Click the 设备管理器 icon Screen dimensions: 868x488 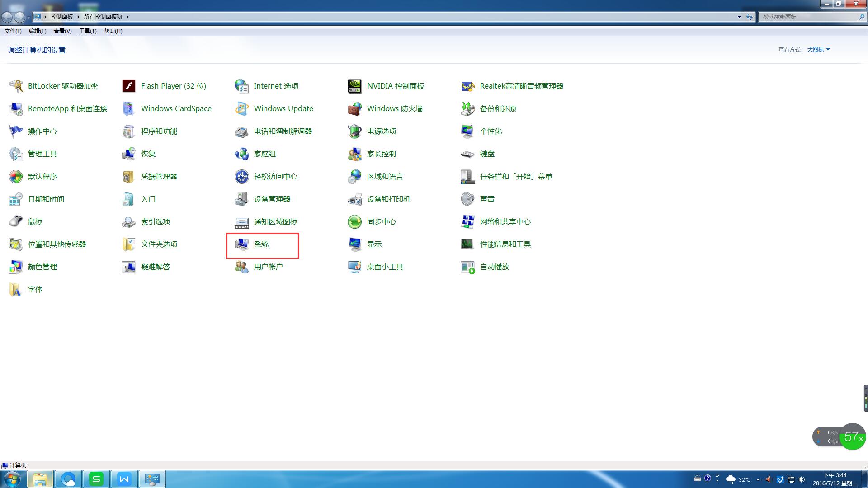242,199
